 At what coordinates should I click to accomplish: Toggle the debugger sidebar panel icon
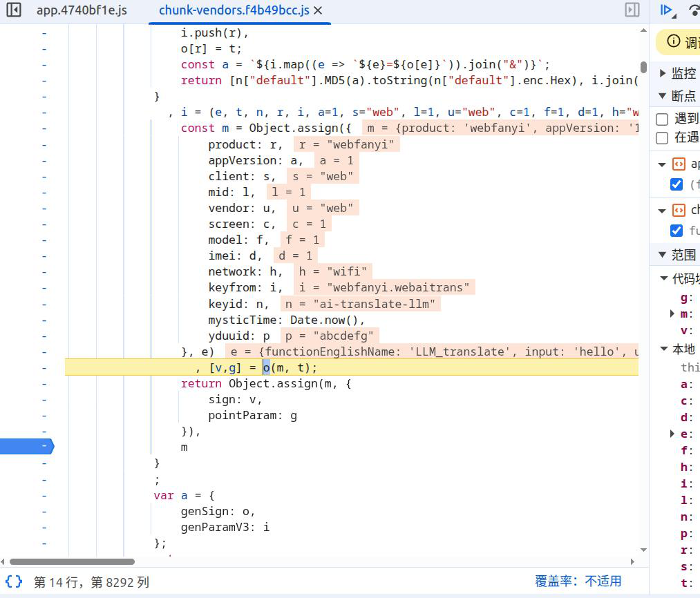pyautogui.click(x=632, y=10)
